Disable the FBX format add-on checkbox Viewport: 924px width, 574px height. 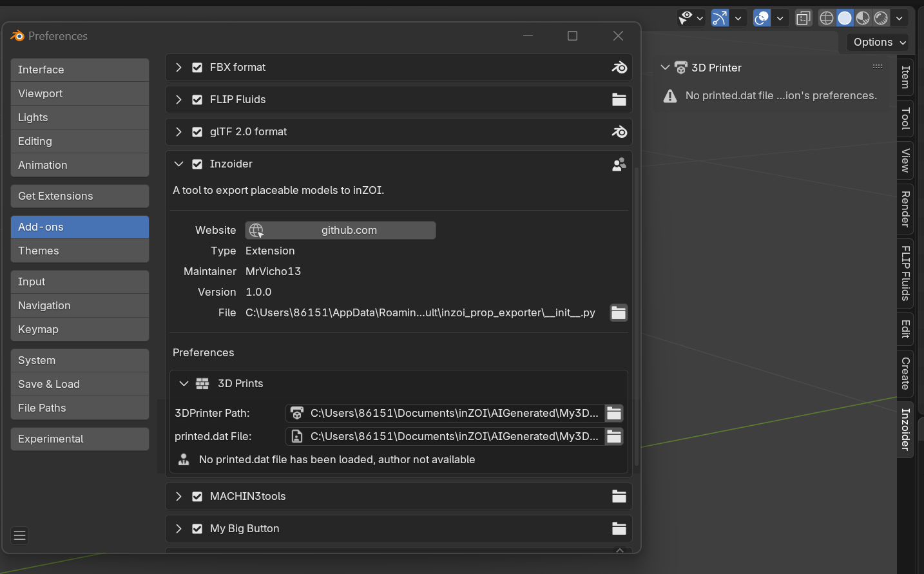[x=197, y=68]
